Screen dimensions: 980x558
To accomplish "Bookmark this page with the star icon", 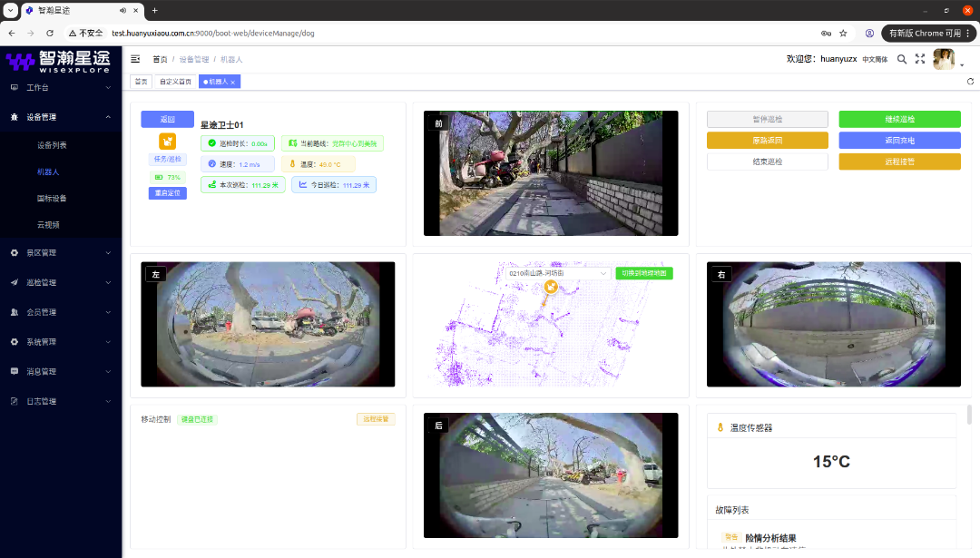I will click(843, 33).
